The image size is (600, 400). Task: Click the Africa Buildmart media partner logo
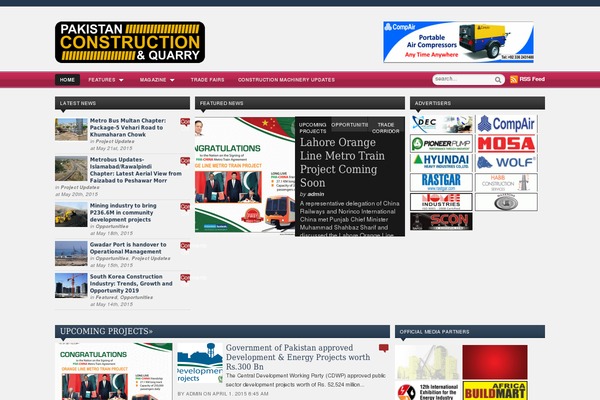tap(495, 390)
